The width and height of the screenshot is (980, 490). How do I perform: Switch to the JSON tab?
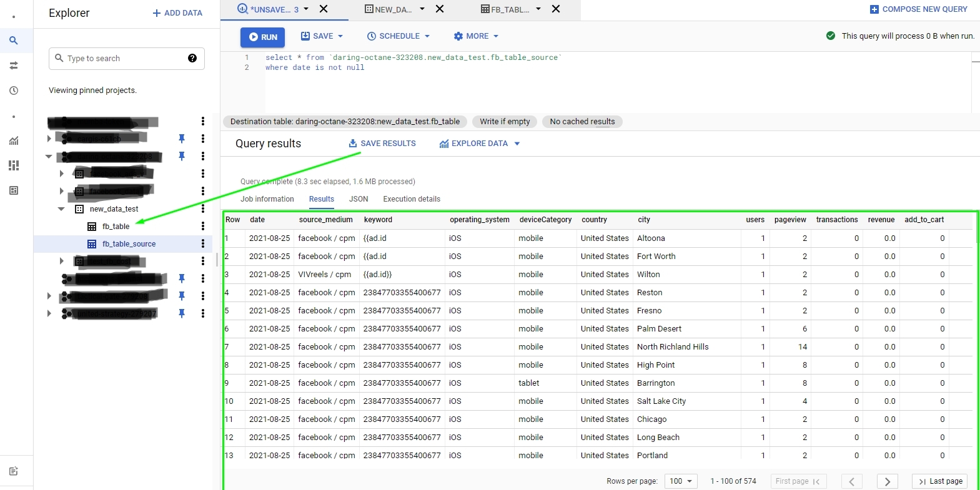[359, 199]
